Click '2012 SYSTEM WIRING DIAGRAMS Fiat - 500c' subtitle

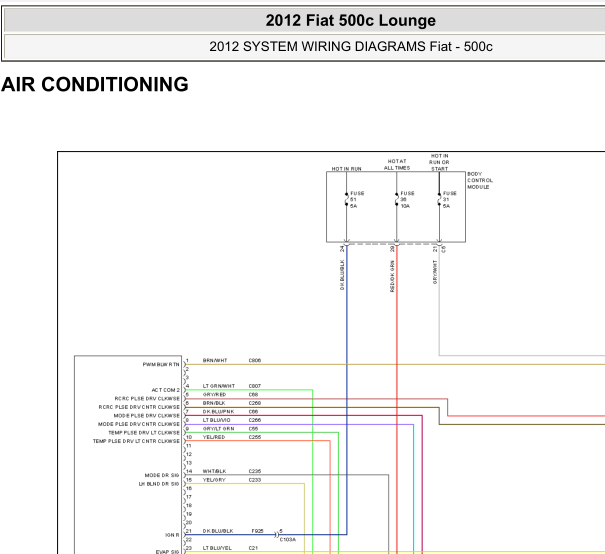pos(351,46)
